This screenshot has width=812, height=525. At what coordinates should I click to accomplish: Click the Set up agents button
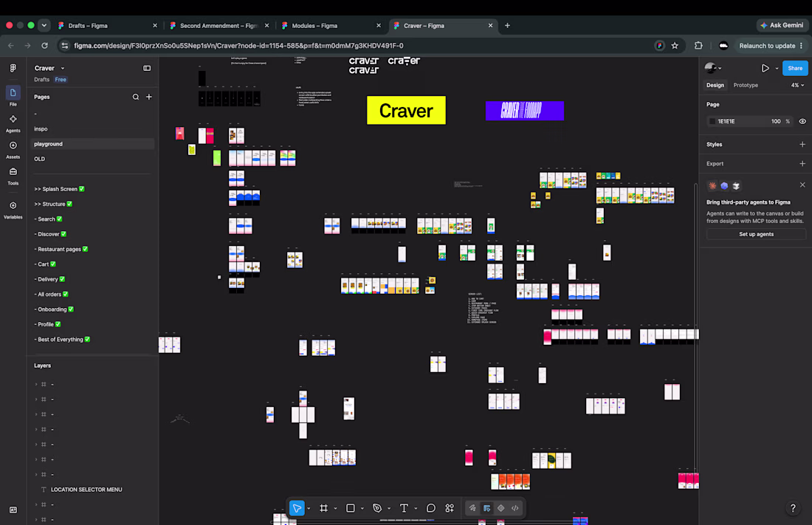click(756, 234)
